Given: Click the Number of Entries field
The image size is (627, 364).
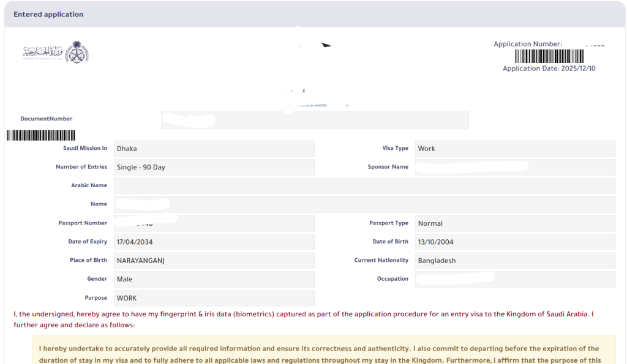Looking at the screenshot, I should click(214, 167).
